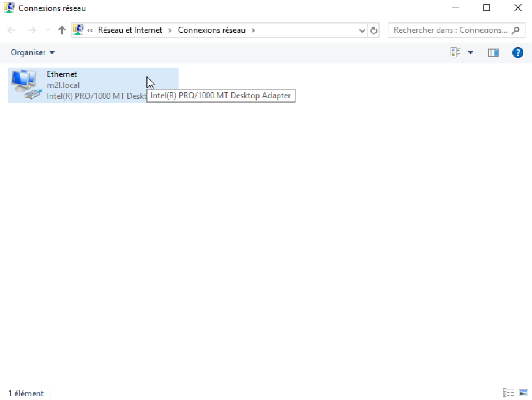Navigate to Réseau et Internet breadcrumb
This screenshot has width=532, height=400.
point(131,30)
